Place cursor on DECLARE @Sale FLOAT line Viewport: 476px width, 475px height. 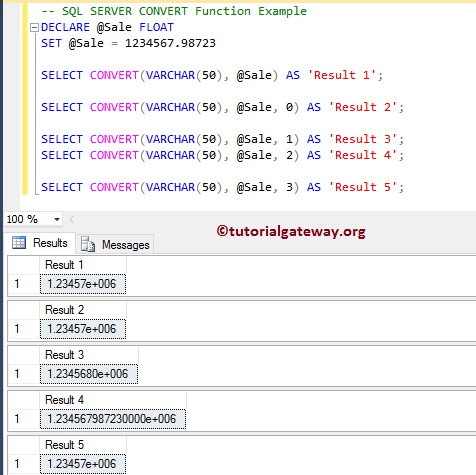(107, 27)
